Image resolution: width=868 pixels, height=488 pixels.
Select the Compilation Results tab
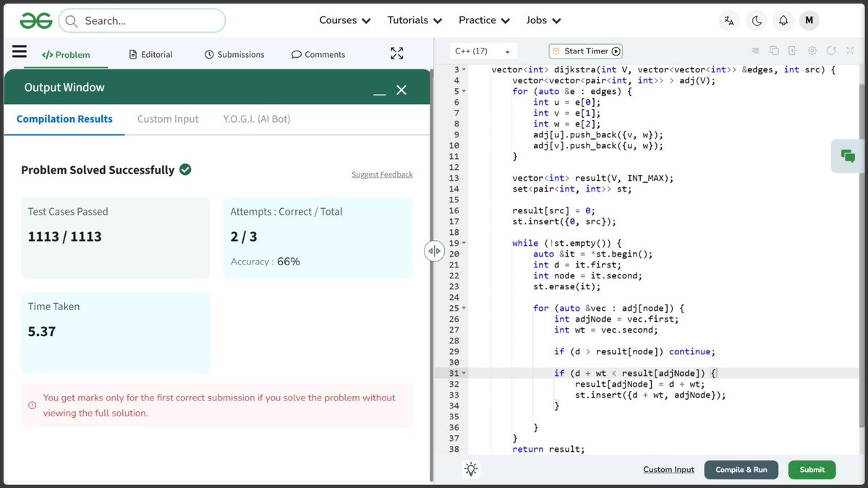pyautogui.click(x=64, y=119)
